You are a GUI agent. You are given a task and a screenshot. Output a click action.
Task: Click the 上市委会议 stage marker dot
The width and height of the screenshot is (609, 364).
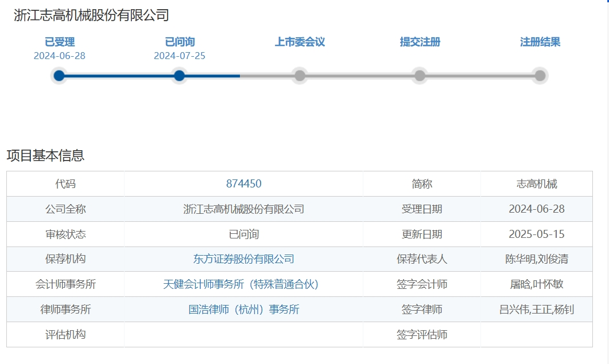[300, 76]
